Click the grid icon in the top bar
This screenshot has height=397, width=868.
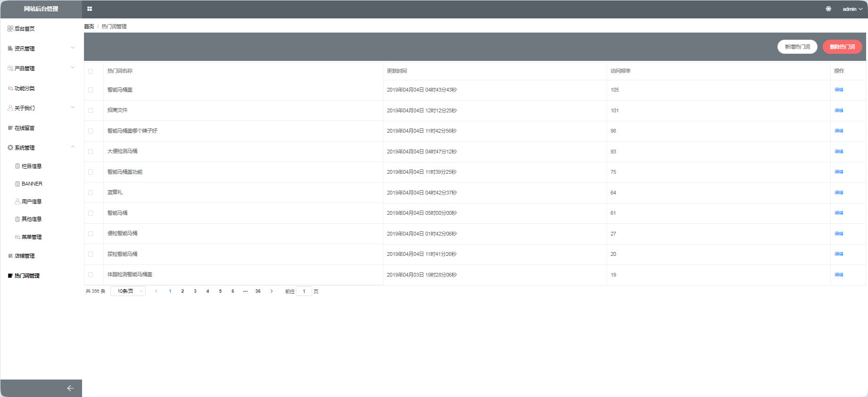[x=90, y=9]
